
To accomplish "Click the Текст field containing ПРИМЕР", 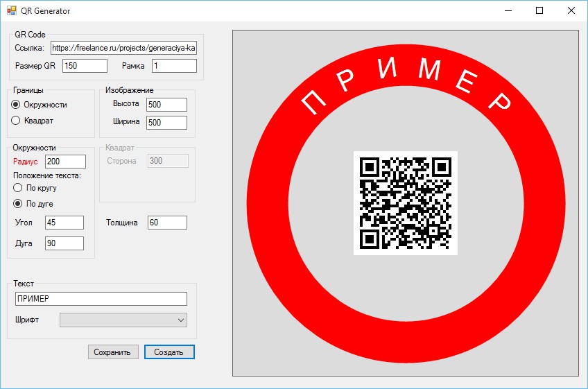I will coord(101,299).
